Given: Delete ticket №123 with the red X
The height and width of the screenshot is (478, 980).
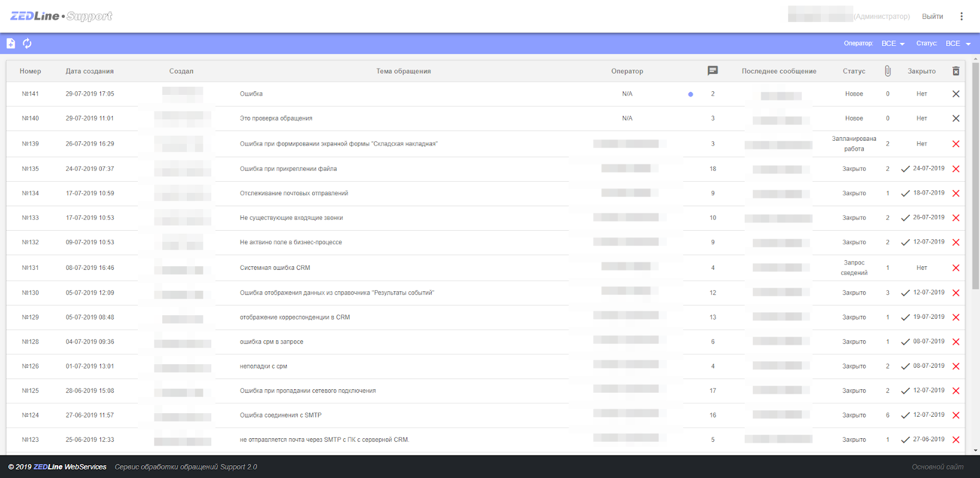Looking at the screenshot, I should point(956,440).
